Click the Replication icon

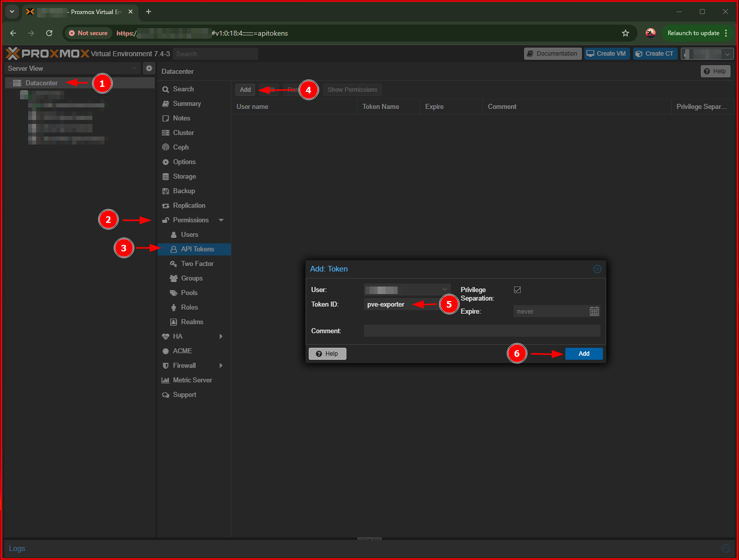pos(166,206)
